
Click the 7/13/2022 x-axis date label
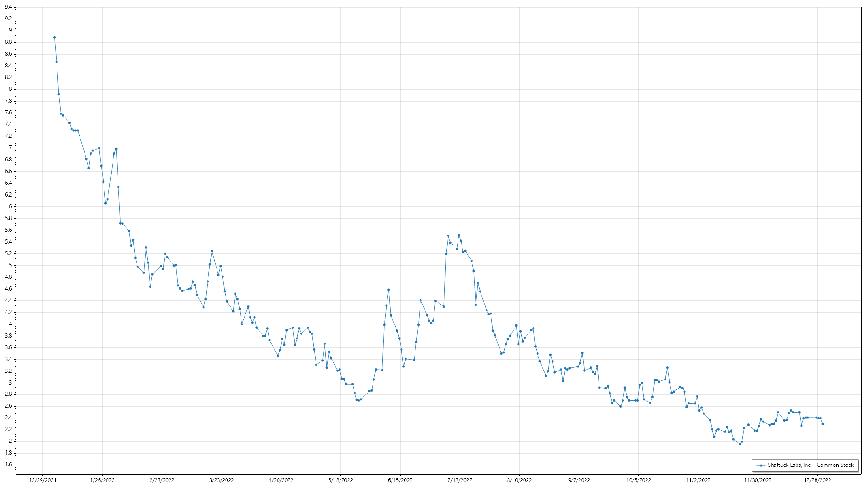[x=460, y=480]
